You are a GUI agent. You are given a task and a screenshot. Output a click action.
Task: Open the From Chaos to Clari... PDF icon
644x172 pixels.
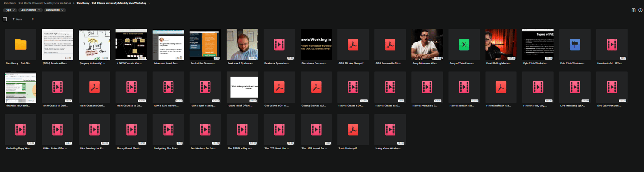tap(94, 87)
